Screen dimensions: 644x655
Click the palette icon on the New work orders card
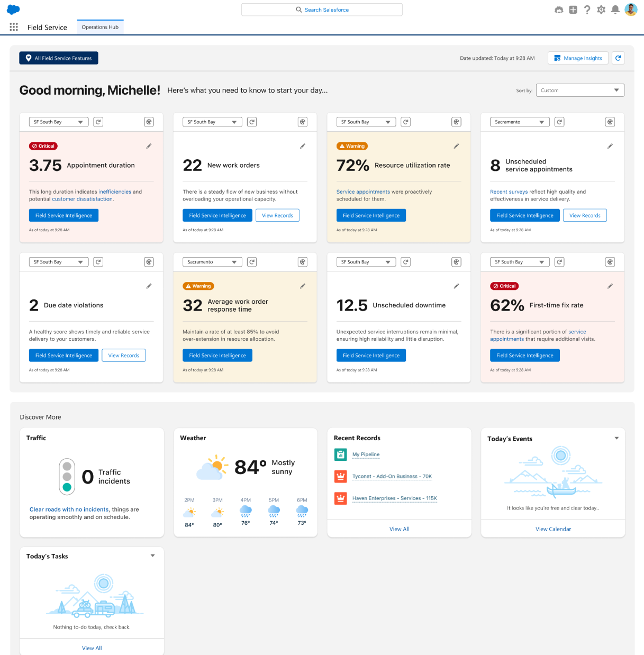303,122
